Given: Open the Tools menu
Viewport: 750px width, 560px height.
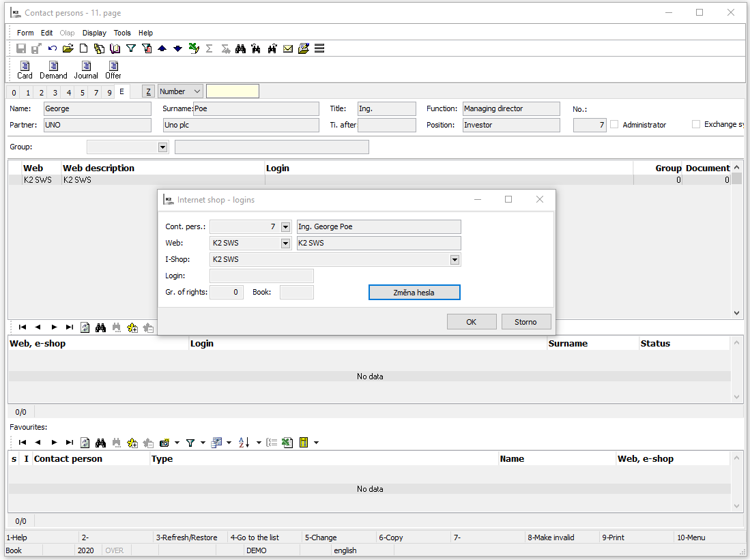Looking at the screenshot, I should tap(122, 33).
